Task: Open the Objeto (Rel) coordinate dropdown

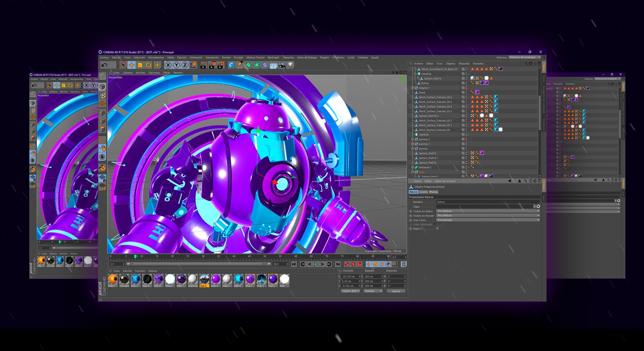Action: click(351, 291)
